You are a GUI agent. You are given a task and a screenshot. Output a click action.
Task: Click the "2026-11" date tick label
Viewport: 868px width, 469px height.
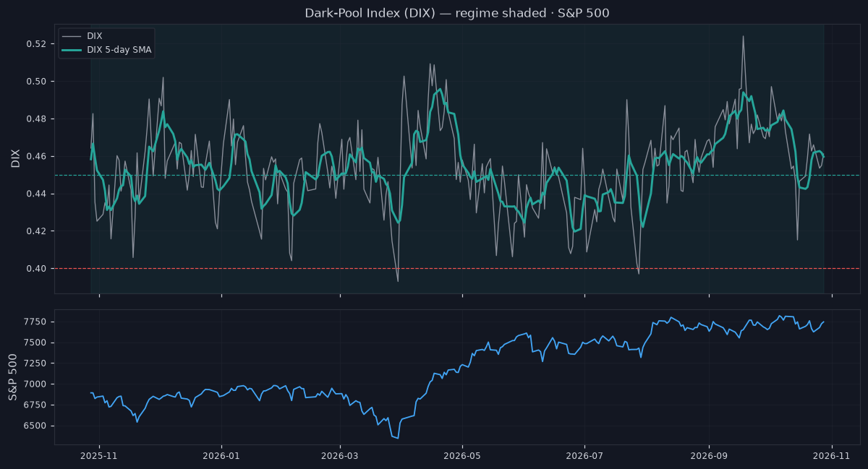(832, 456)
